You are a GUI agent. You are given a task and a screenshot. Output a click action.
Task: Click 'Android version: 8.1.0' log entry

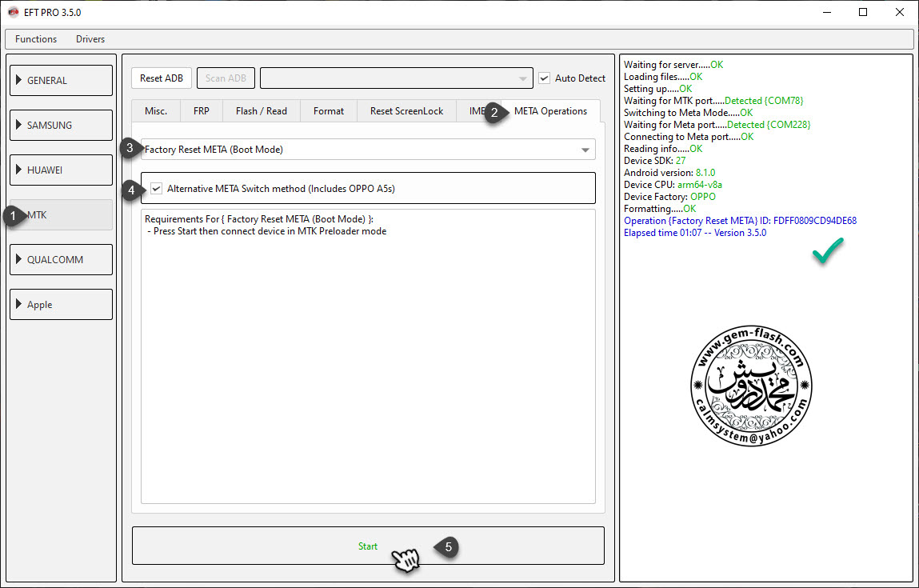coord(669,173)
